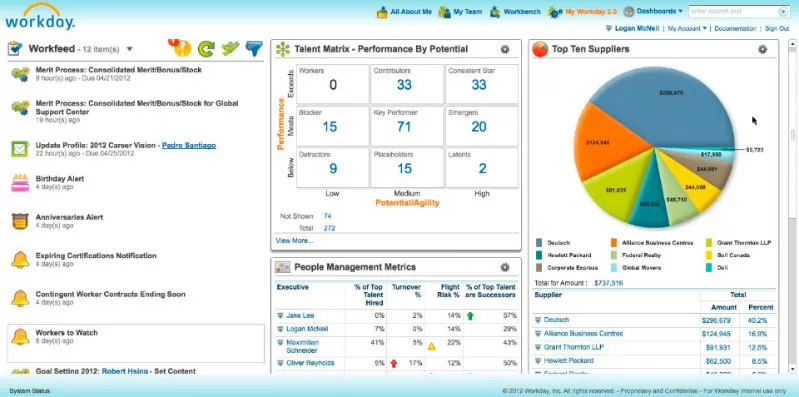The height and width of the screenshot is (397, 799).
Task: Click Emergers count 20
Action: pyautogui.click(x=478, y=127)
